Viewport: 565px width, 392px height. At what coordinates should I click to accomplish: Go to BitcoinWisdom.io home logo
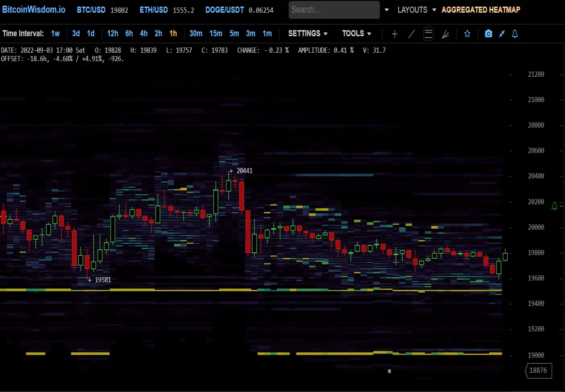[x=33, y=9]
